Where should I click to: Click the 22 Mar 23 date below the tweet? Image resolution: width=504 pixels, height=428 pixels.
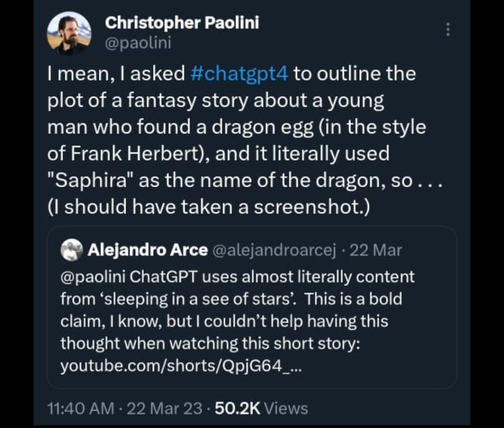(x=164, y=408)
